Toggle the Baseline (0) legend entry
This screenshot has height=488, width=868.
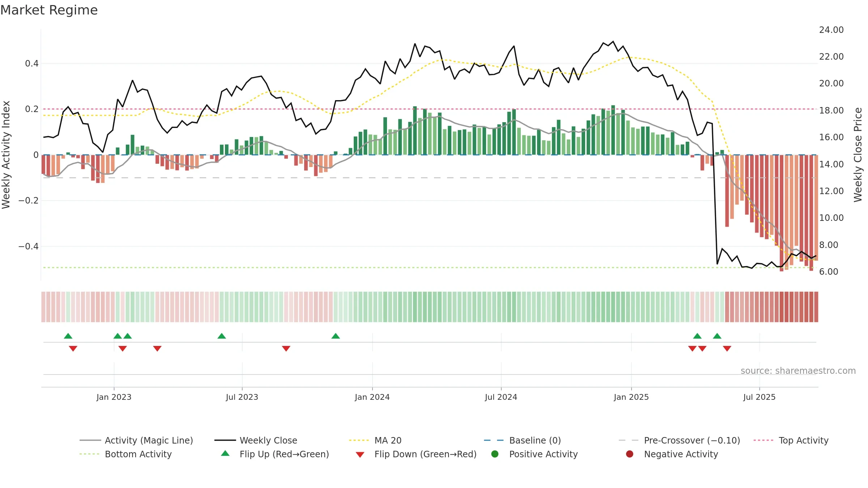tap(522, 440)
